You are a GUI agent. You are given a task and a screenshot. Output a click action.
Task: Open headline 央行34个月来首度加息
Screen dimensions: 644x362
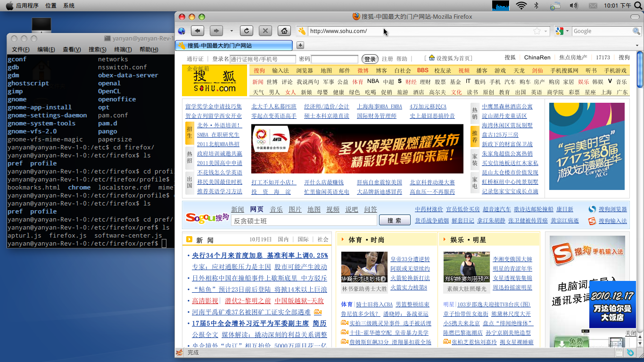click(260, 255)
